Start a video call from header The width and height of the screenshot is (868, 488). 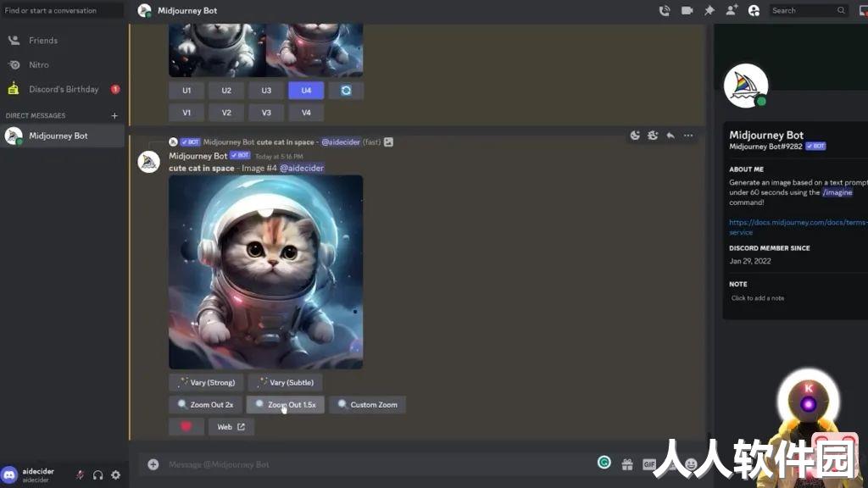pos(687,10)
